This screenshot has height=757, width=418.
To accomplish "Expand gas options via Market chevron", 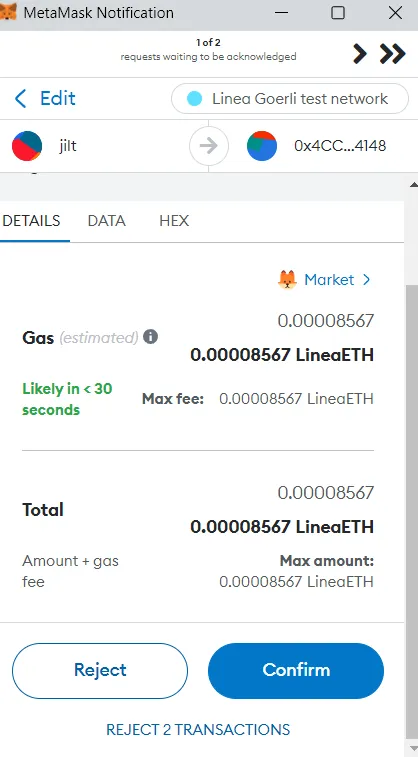I will 366,280.
